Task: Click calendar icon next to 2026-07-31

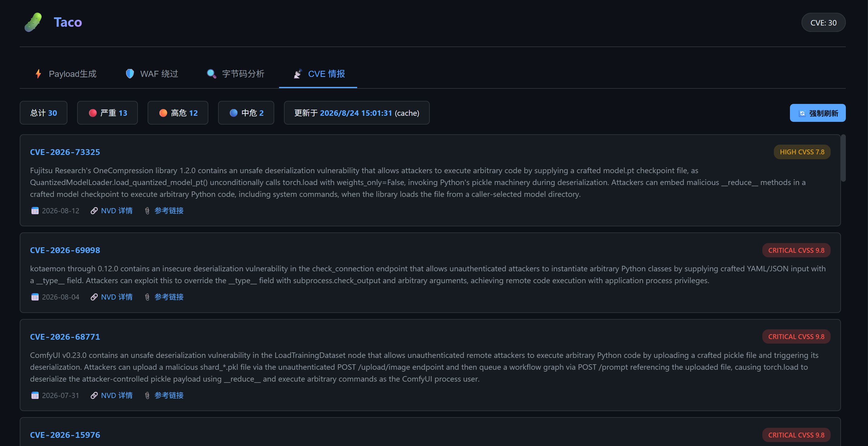Action: coord(35,396)
